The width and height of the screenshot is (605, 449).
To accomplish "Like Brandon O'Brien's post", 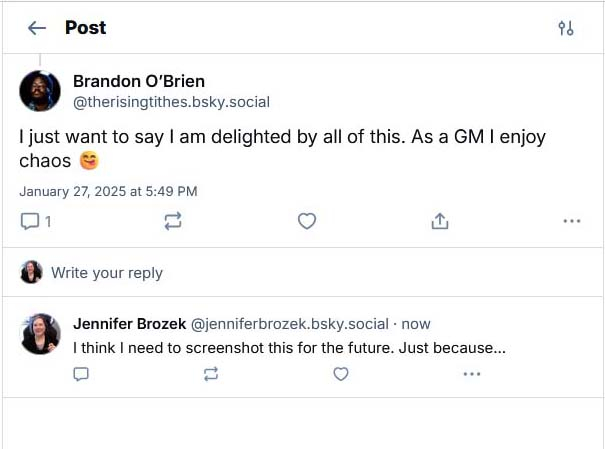I will (x=307, y=221).
